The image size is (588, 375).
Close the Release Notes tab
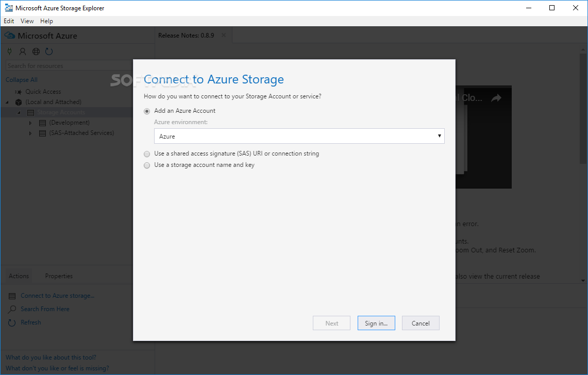(224, 35)
